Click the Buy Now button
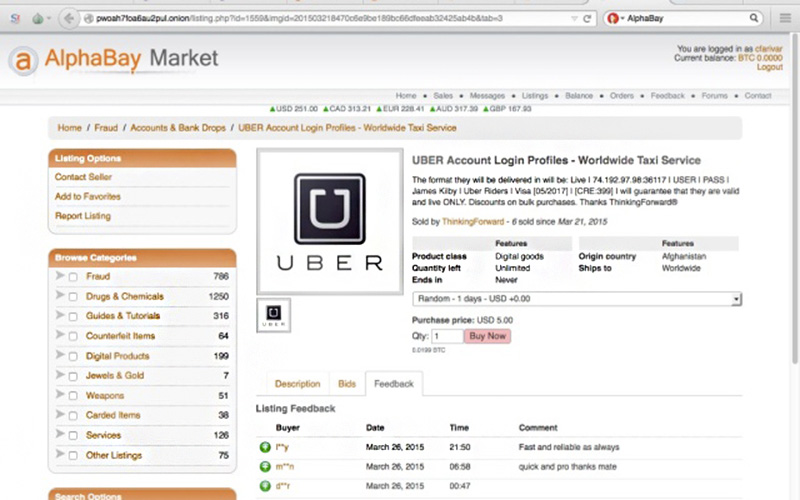 (x=487, y=336)
